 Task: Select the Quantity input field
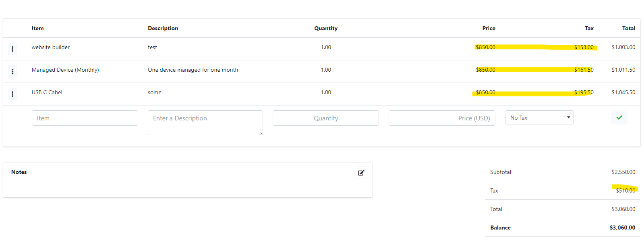point(326,118)
